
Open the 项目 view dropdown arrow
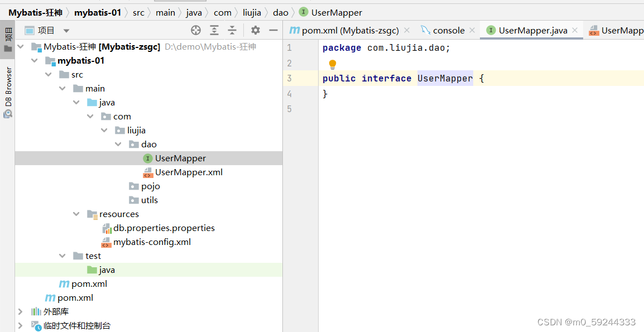[66, 30]
